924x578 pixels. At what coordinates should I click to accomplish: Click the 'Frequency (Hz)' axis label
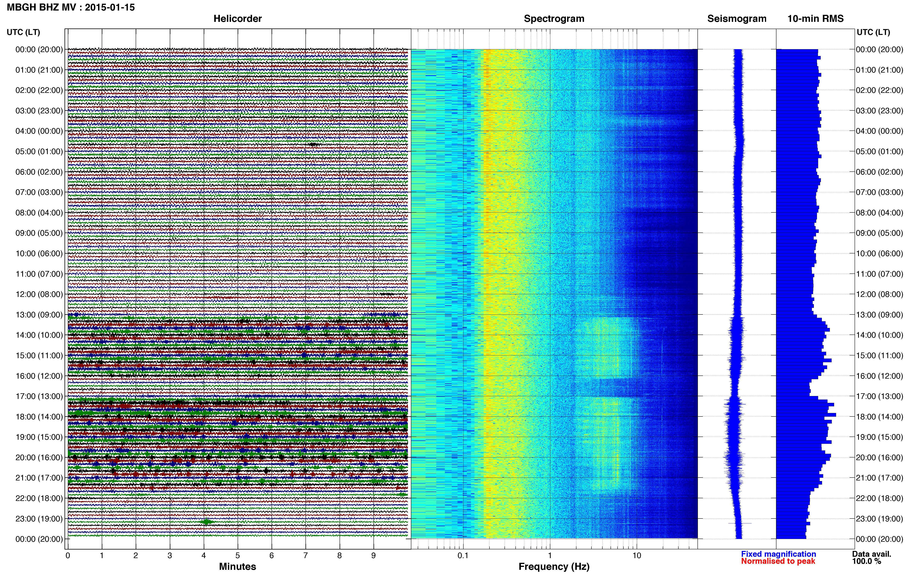[x=554, y=566]
